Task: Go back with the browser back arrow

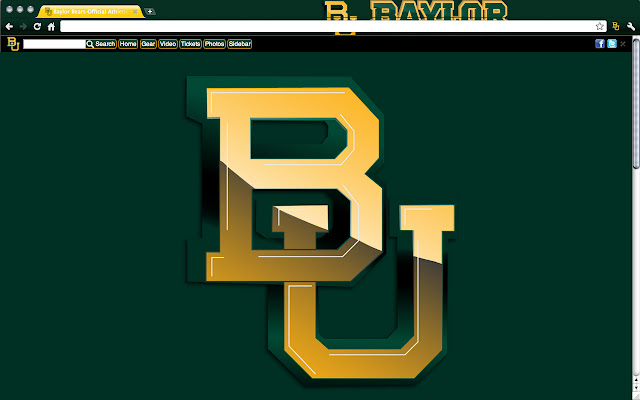Action: 9,27
